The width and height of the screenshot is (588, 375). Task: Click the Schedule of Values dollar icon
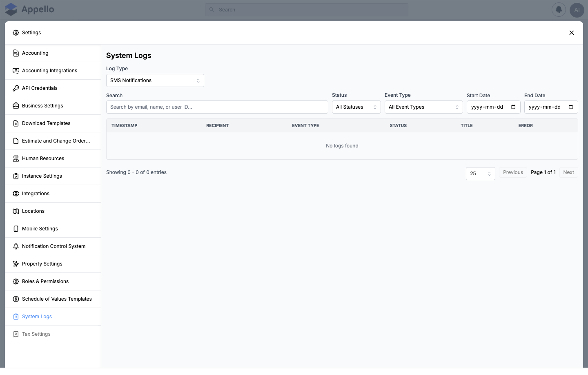tap(16, 299)
